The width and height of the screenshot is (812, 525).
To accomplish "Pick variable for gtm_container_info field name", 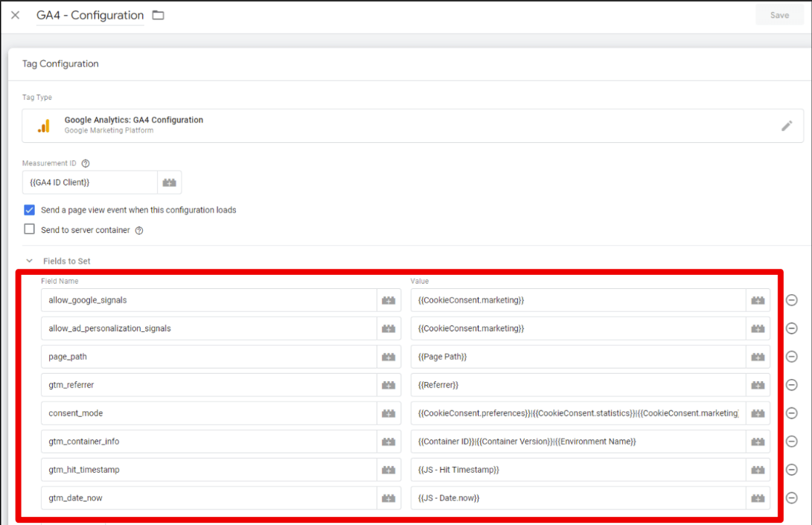I will click(389, 442).
